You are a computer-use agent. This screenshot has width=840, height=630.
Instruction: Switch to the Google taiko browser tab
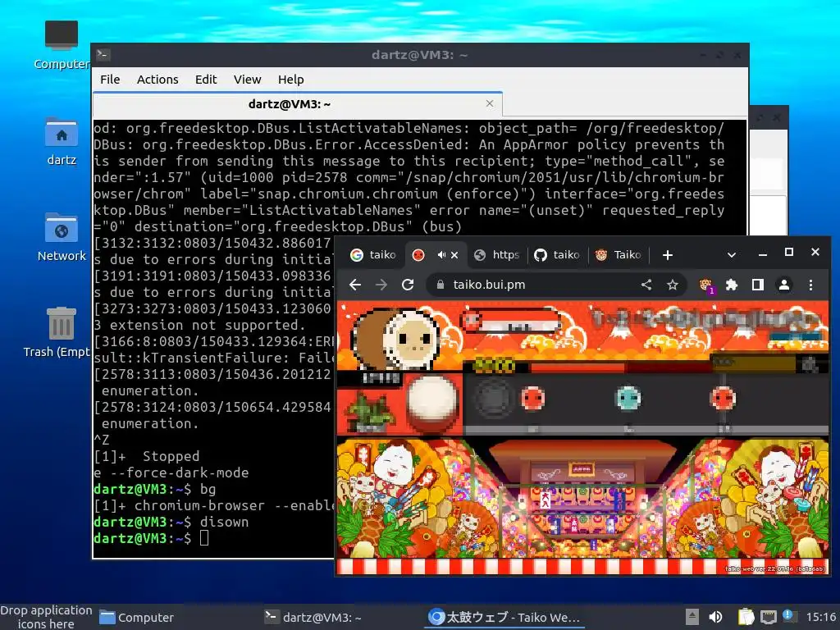(373, 255)
